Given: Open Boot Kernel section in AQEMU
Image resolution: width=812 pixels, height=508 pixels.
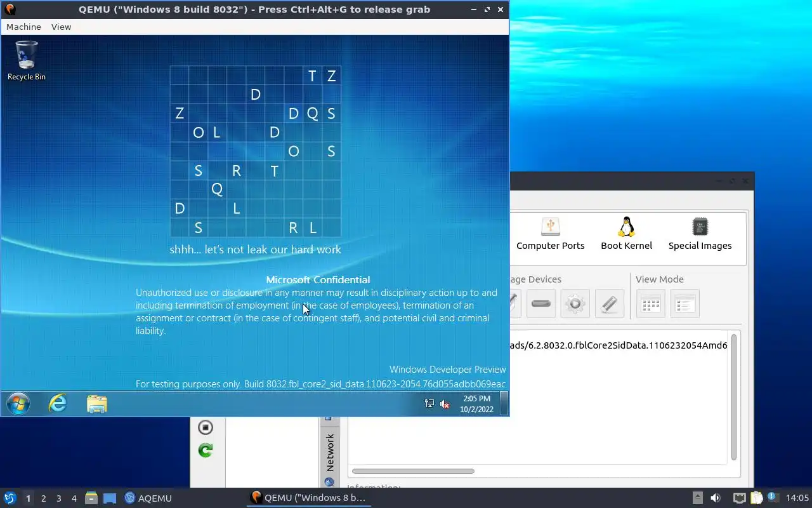Looking at the screenshot, I should click(x=626, y=234).
